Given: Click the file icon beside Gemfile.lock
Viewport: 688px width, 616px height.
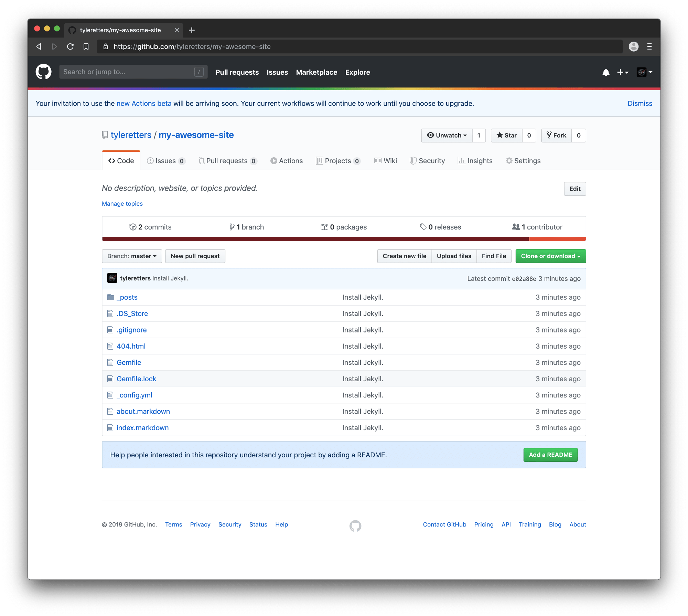Looking at the screenshot, I should 110,379.
